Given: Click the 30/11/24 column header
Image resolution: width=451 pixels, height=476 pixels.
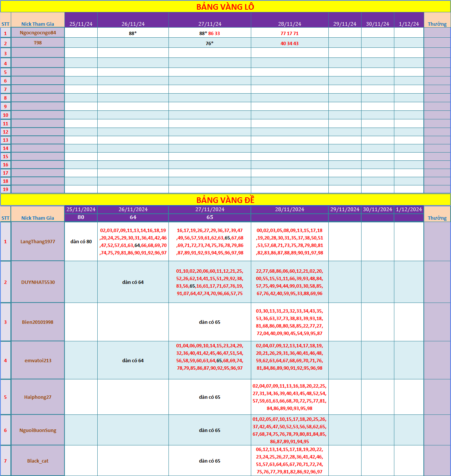Looking at the screenshot, I should pos(378,20).
